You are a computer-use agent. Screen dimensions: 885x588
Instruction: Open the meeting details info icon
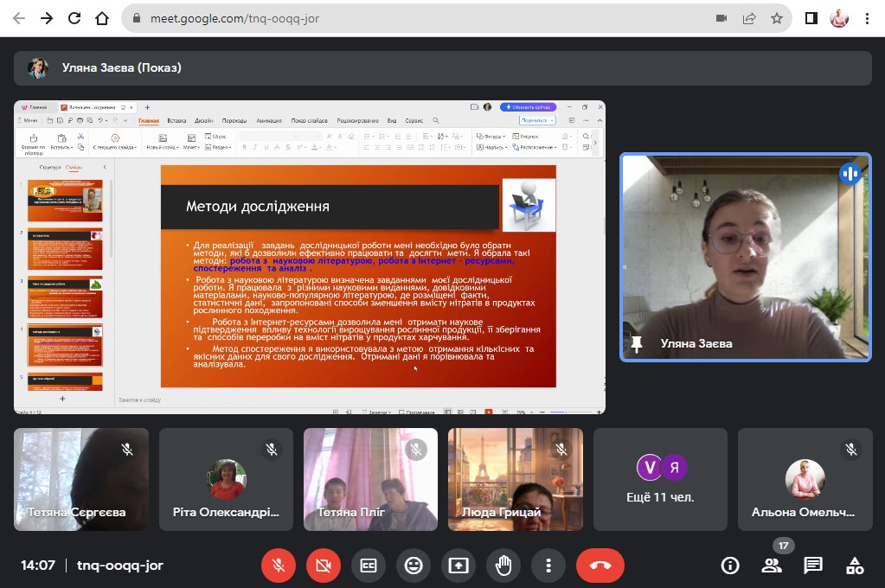pos(730,566)
